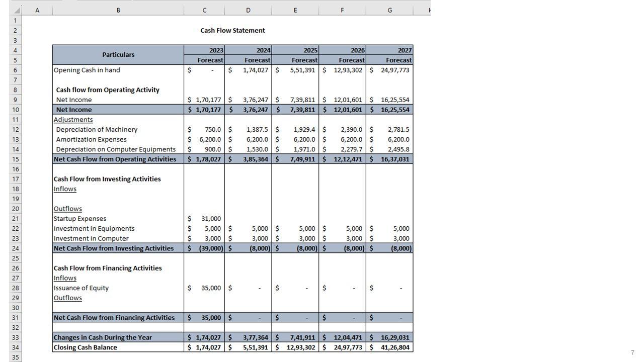The image size is (644, 362).
Task: Select the column D header
Action: [x=248, y=10]
